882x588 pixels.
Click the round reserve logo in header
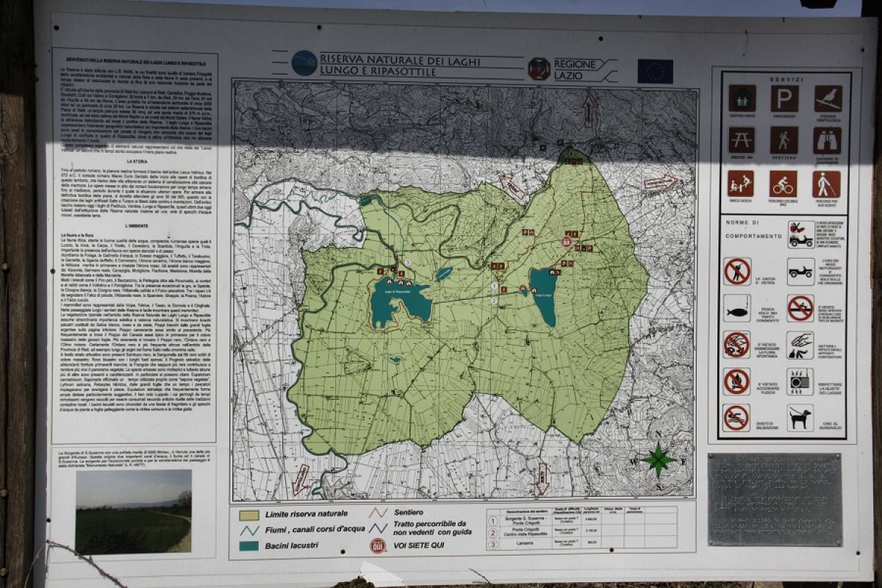tap(304, 63)
